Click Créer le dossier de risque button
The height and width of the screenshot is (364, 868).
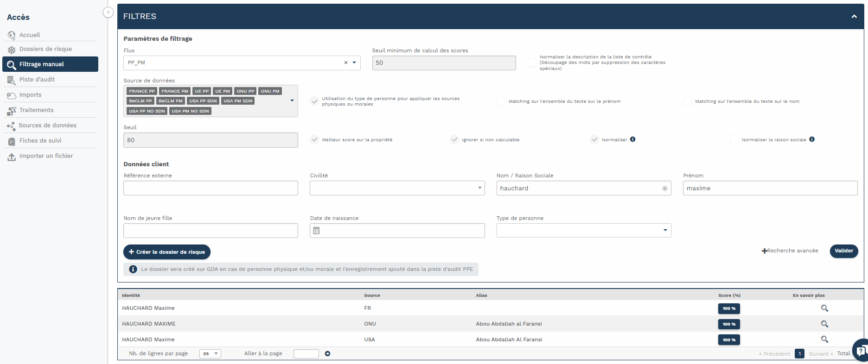167,252
